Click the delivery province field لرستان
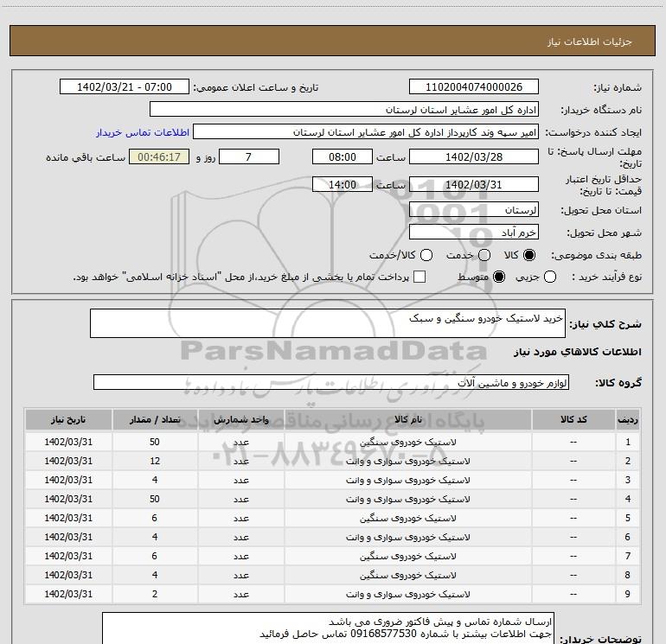 click(x=474, y=210)
